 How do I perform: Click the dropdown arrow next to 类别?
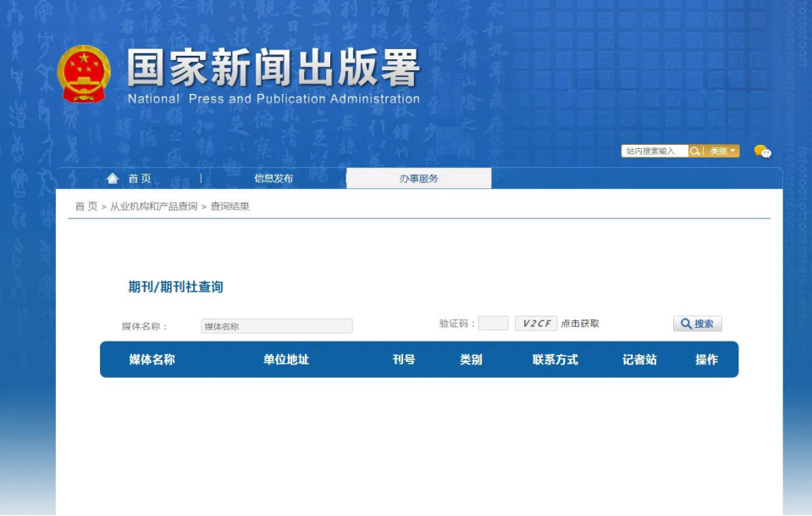732,151
